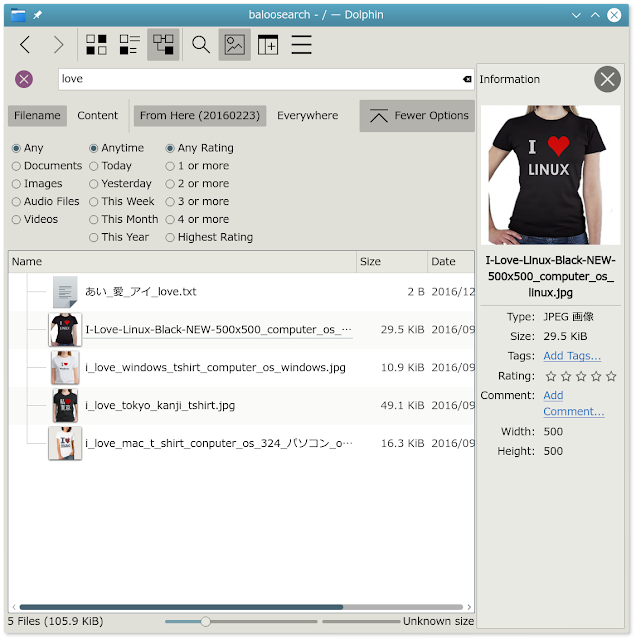This screenshot has width=636, height=640.
Task: Select i_love_tokyo_kanji_tshirt.jpg row
Action: coord(242,405)
